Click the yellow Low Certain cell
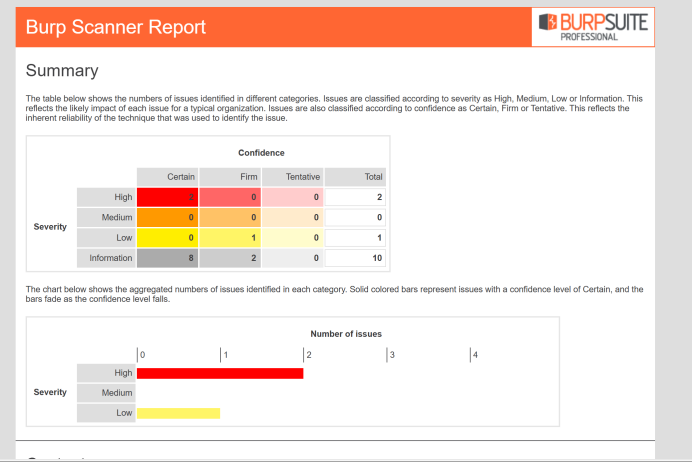 point(168,238)
